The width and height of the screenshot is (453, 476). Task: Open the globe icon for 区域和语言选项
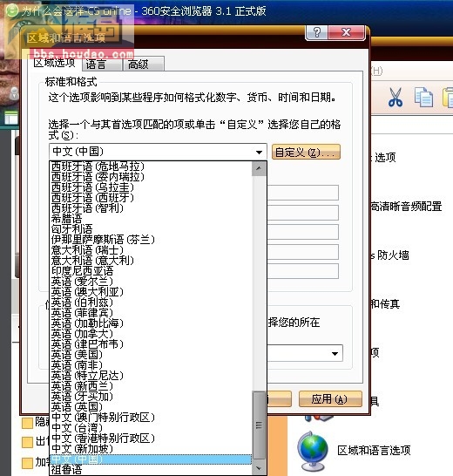click(312, 451)
